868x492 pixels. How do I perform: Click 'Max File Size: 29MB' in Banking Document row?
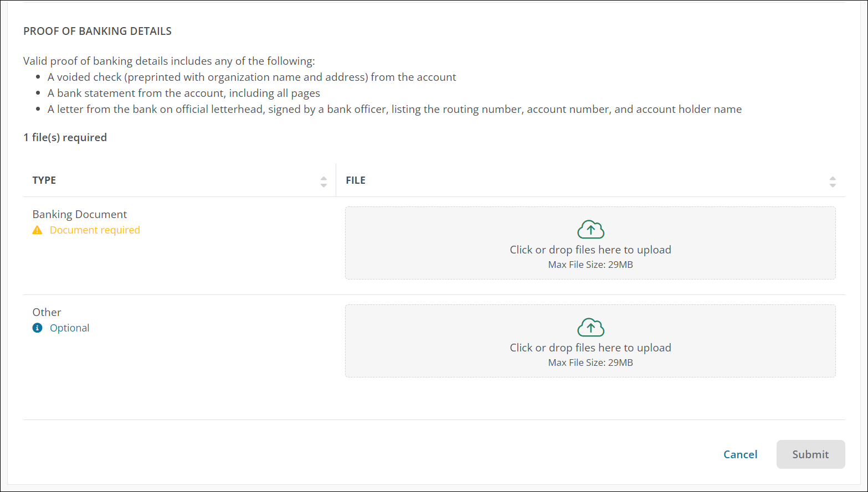tap(590, 265)
